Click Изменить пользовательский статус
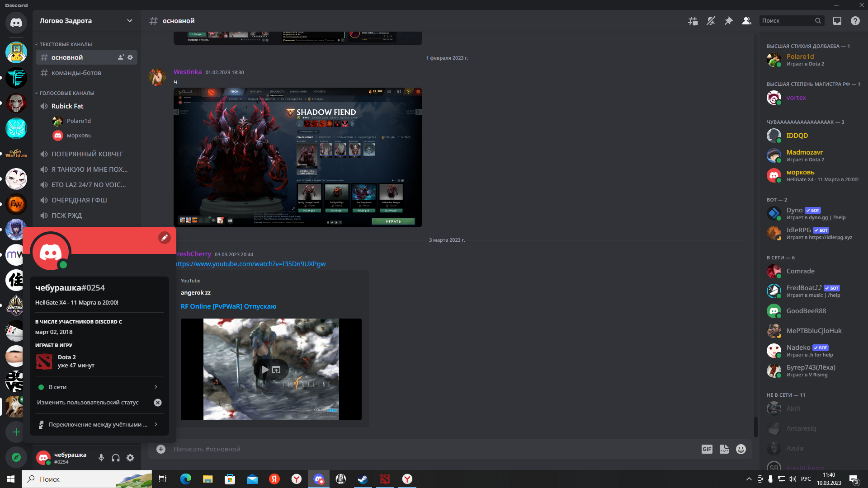The image size is (868, 488). pos(88,403)
